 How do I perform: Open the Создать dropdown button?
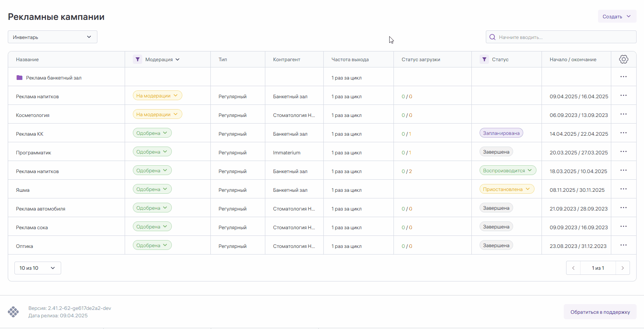pyautogui.click(x=617, y=16)
